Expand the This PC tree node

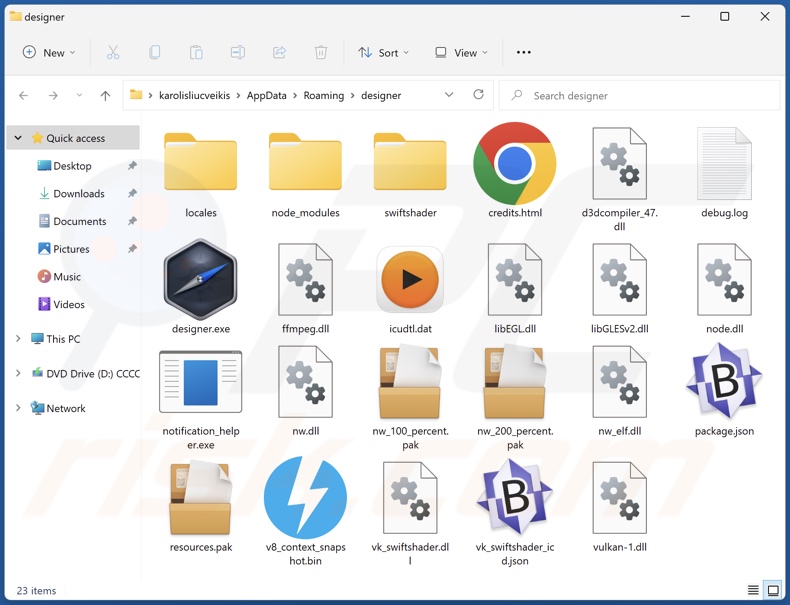18,339
